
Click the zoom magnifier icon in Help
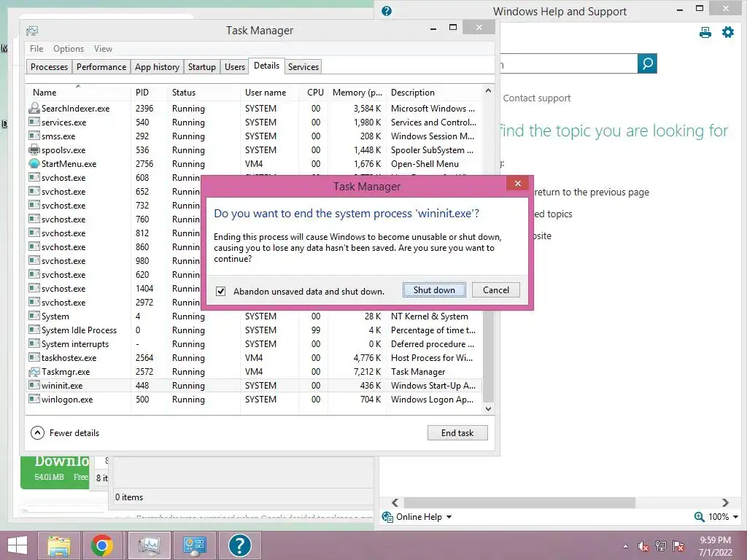click(x=699, y=517)
